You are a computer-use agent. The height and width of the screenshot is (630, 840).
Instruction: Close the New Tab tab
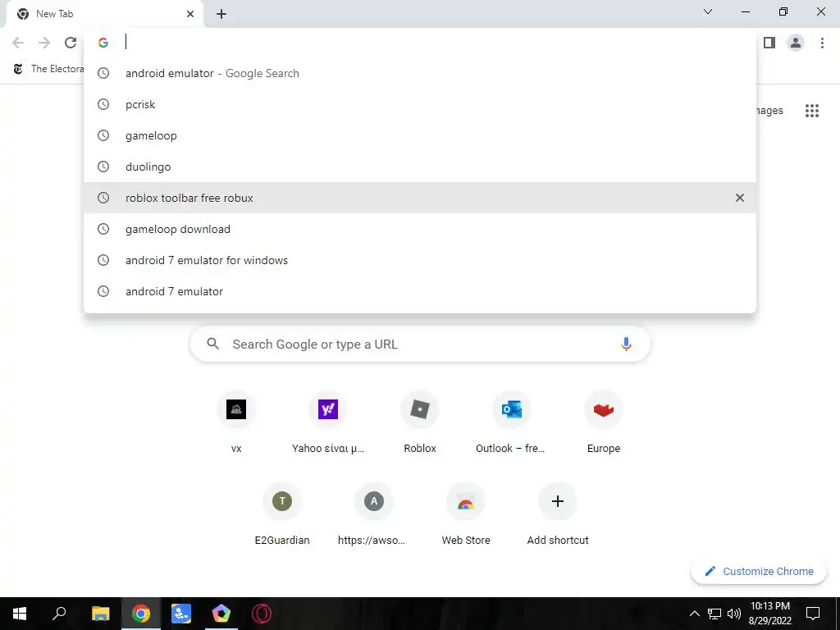(x=190, y=14)
